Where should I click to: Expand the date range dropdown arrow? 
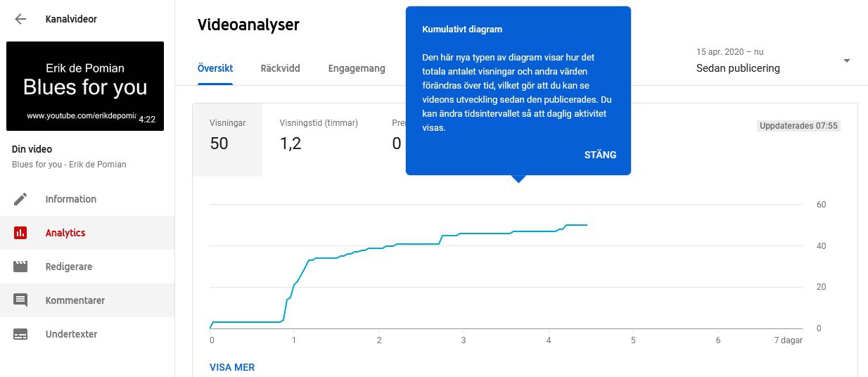[846, 61]
